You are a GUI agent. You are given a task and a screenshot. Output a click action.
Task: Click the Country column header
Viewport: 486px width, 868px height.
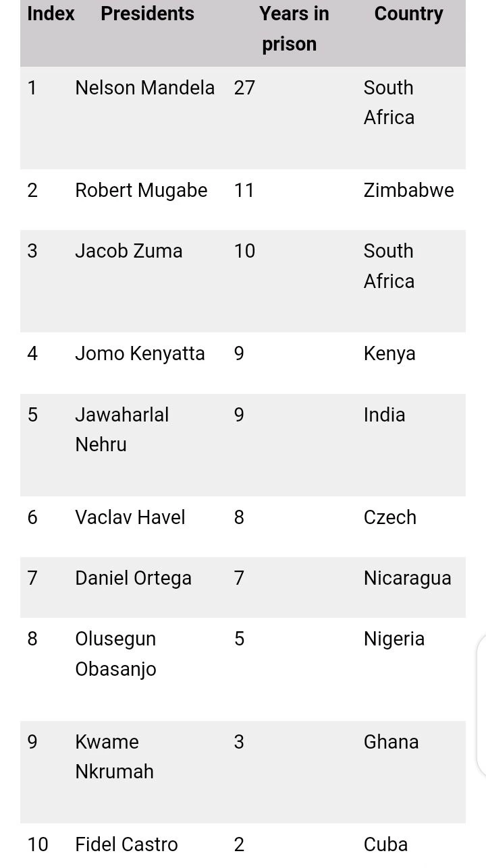408,14
